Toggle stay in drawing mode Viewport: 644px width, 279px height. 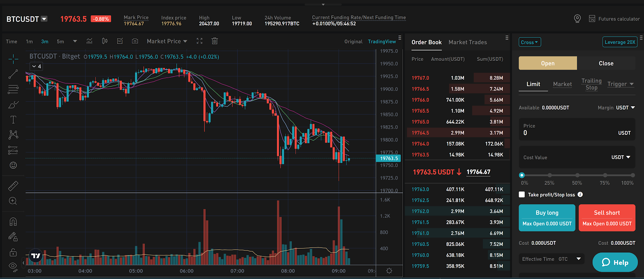tap(13, 237)
